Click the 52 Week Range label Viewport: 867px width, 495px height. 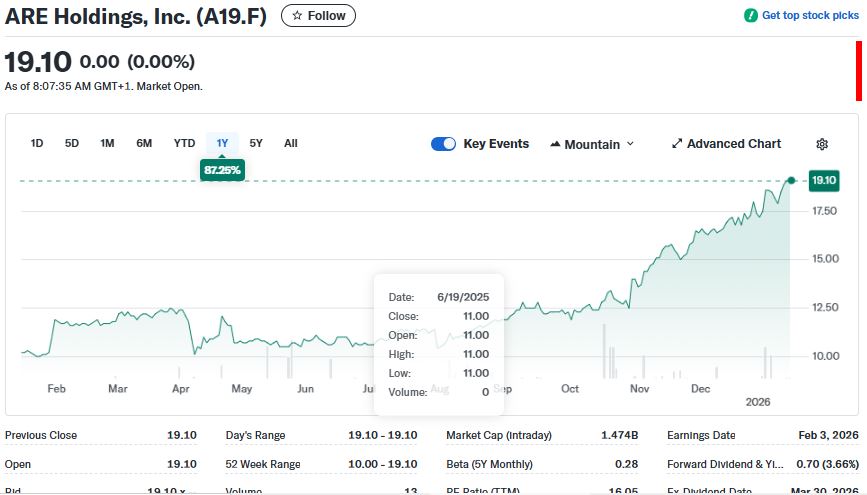[263, 464]
